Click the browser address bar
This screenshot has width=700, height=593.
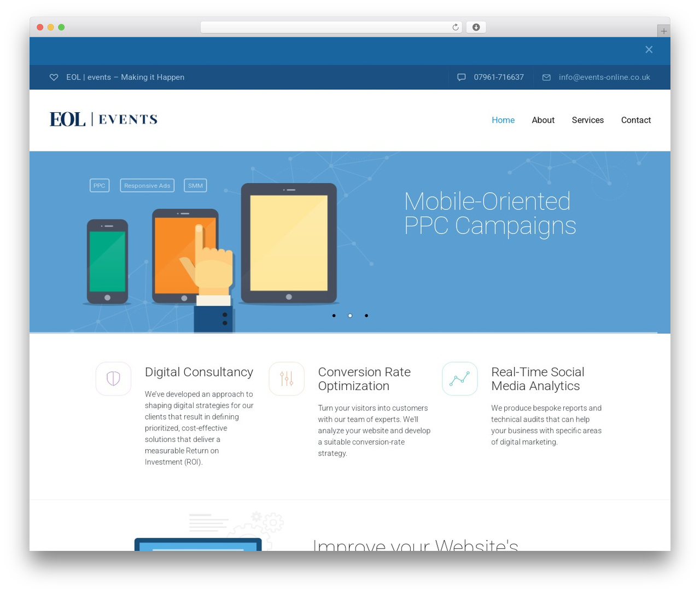pos(331,27)
